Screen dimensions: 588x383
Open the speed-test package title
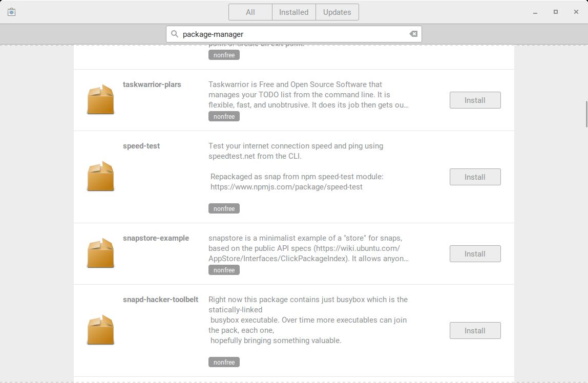click(x=141, y=146)
